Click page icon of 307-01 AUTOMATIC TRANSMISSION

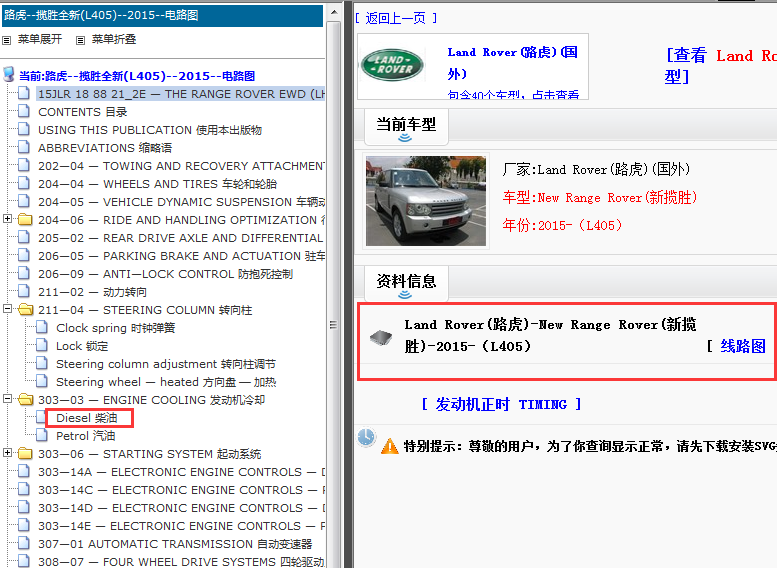[24, 543]
